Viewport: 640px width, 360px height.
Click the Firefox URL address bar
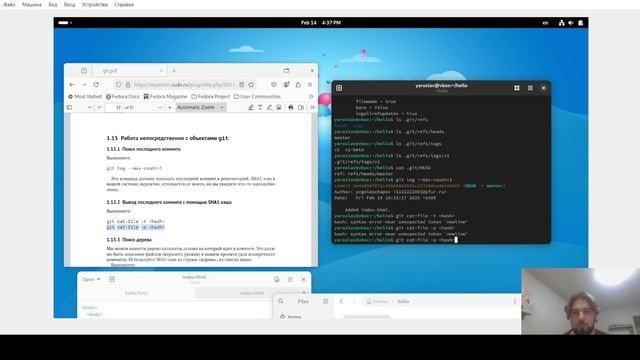[184, 84]
